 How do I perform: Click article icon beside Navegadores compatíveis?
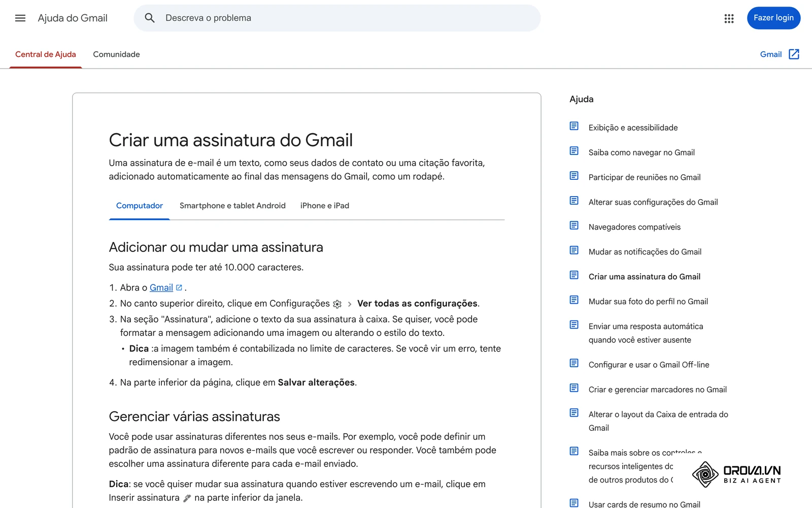coord(574,226)
